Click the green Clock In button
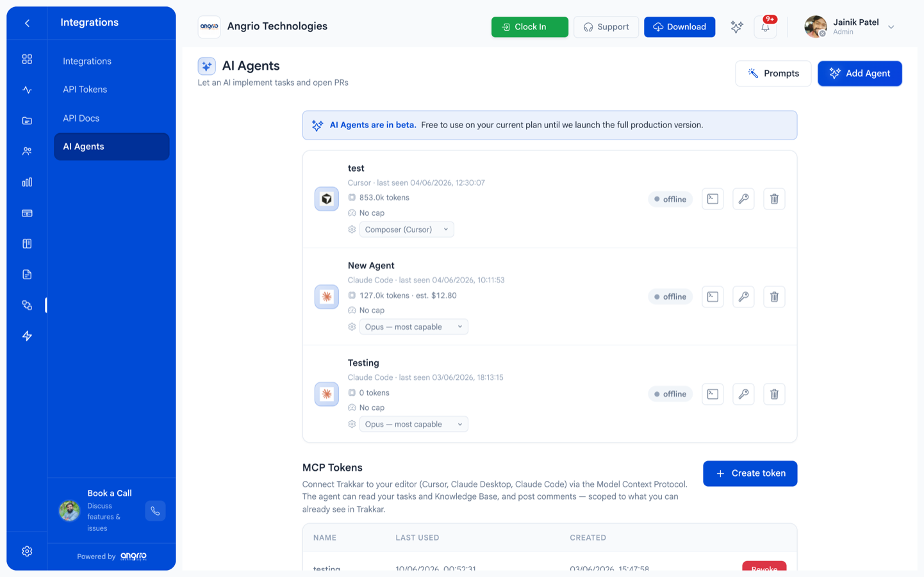This screenshot has height=577, width=924. click(x=529, y=27)
